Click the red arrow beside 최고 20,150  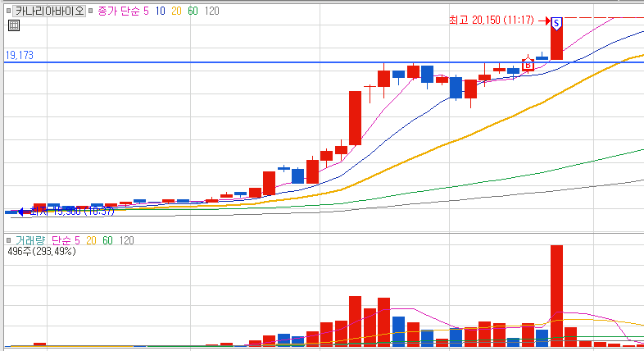pos(543,21)
